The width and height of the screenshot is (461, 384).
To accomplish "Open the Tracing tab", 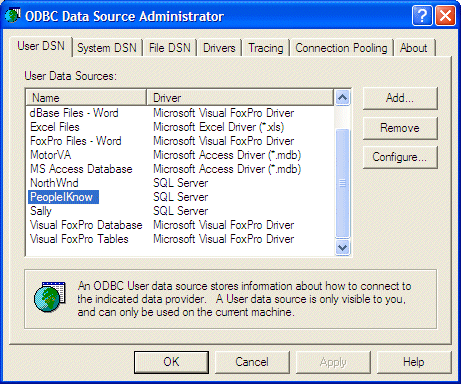I will (266, 48).
